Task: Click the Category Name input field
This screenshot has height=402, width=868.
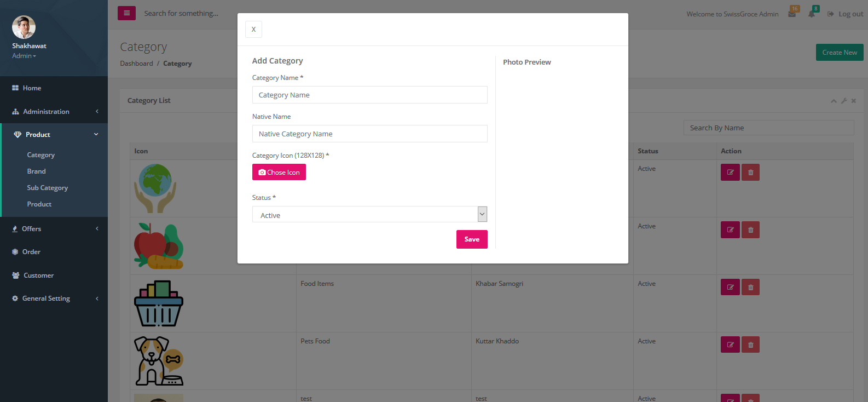Action: tap(369, 95)
